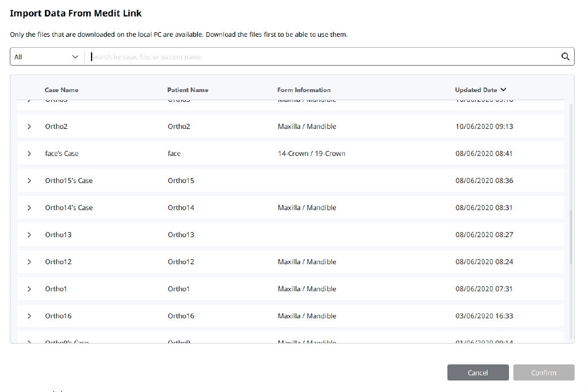Expand the Ortho13 case row
This screenshot has height=392, width=585.
point(29,235)
